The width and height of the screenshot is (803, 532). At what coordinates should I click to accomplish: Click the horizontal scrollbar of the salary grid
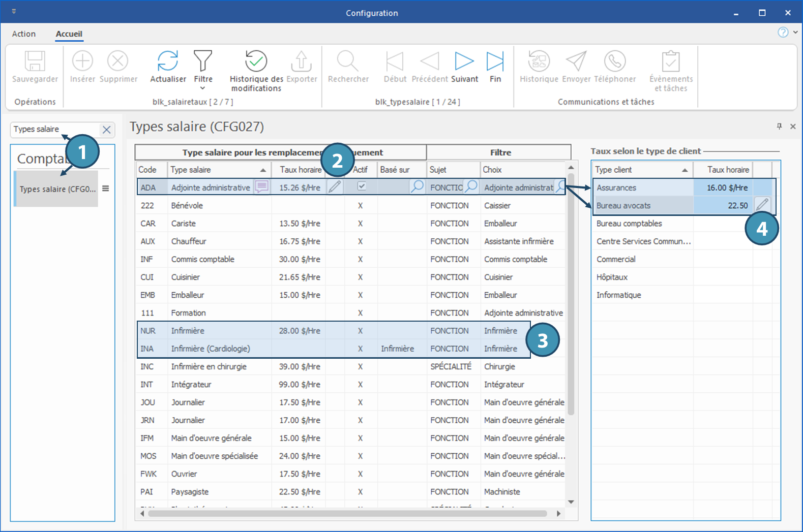pos(347,514)
